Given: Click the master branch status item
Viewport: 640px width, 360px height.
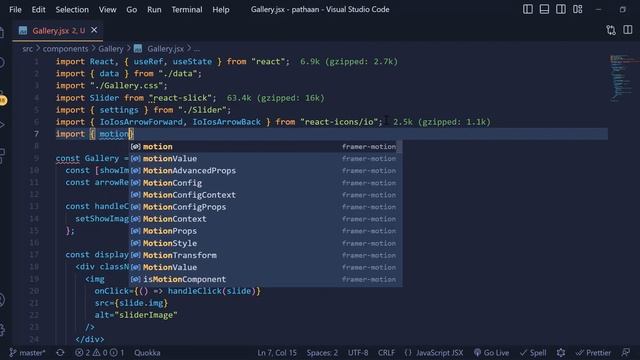Looking at the screenshot, I should coord(27,353).
